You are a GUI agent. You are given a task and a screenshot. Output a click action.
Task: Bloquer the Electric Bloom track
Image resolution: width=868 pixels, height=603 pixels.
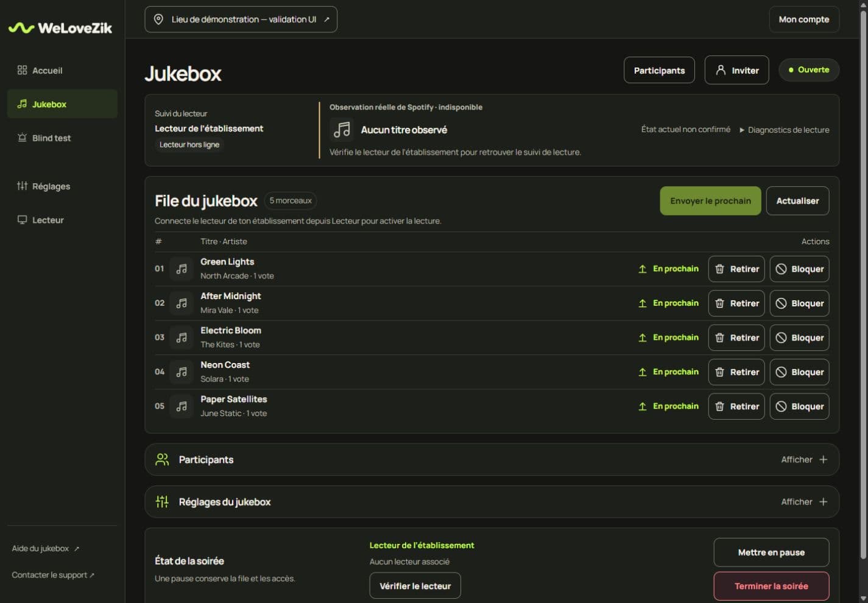click(x=799, y=337)
